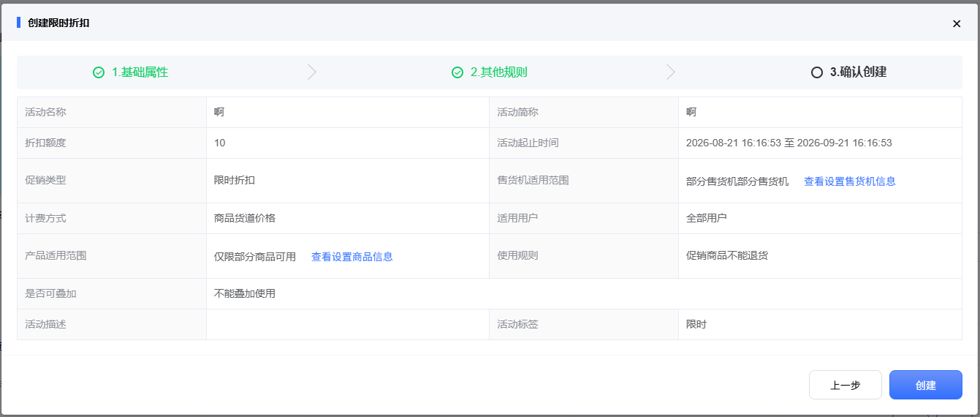Open 查看设置商品信息 link
The height and width of the screenshot is (417, 980).
tap(352, 257)
